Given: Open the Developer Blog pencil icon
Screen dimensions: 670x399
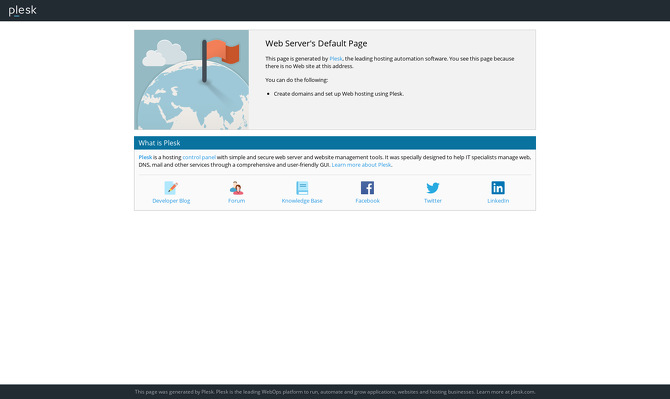Looking at the screenshot, I should tap(171, 188).
